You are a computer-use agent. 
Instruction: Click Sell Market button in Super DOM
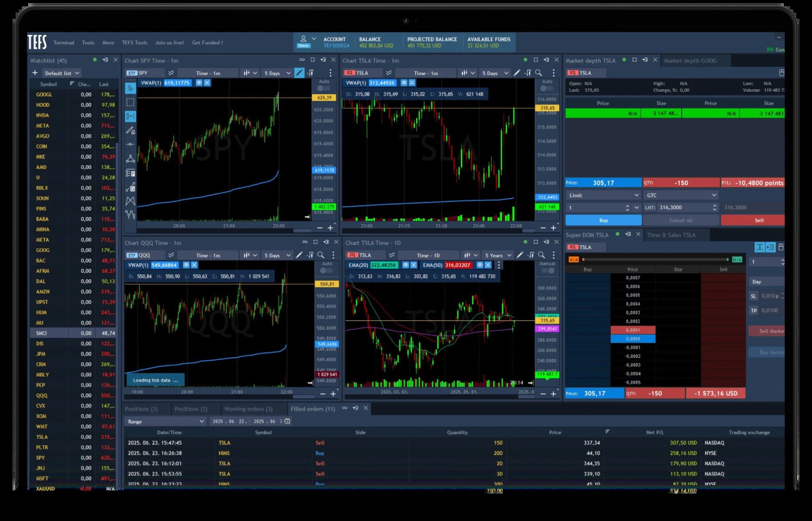[x=767, y=331]
